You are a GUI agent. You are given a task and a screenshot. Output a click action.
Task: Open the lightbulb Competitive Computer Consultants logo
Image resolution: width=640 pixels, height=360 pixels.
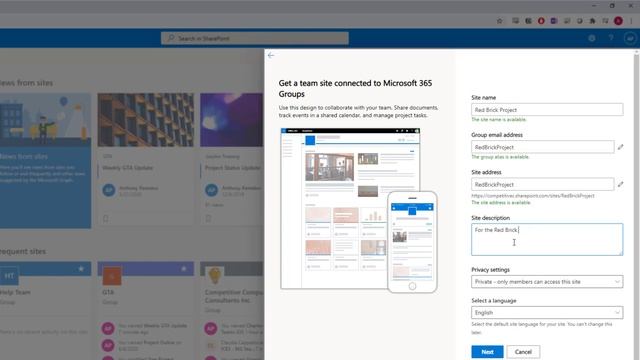click(214, 276)
